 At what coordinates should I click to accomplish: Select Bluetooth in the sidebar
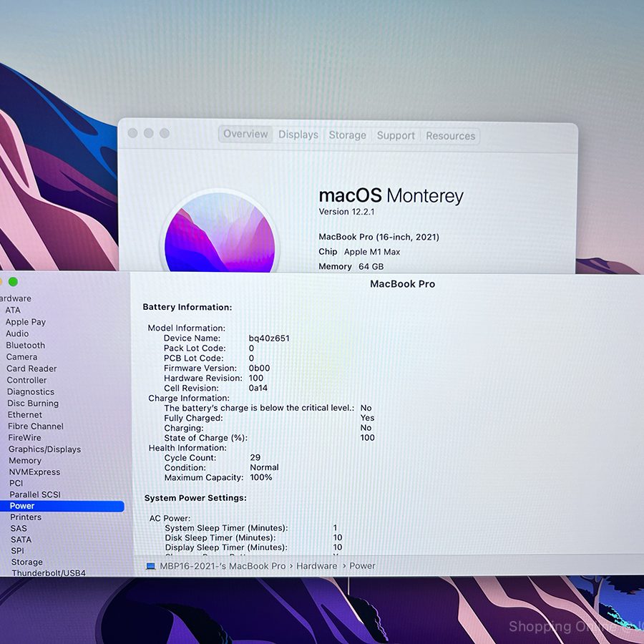pos(26,346)
